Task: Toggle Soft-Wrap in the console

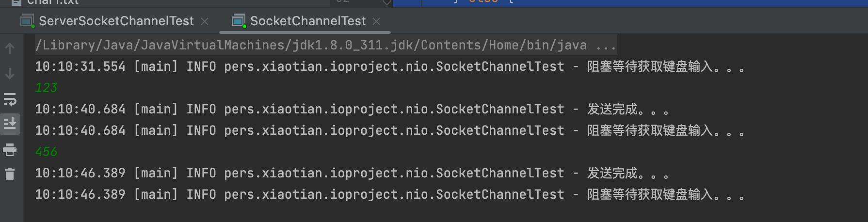Action: pos(10,99)
